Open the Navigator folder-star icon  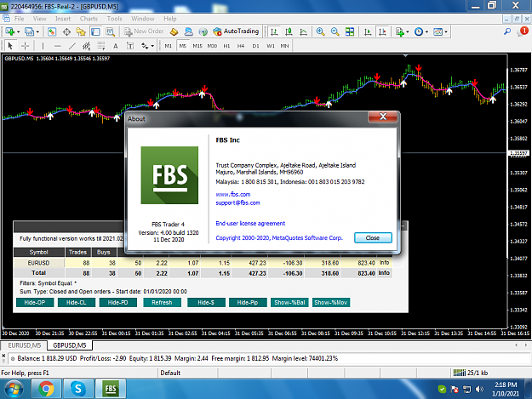[x=81, y=31]
